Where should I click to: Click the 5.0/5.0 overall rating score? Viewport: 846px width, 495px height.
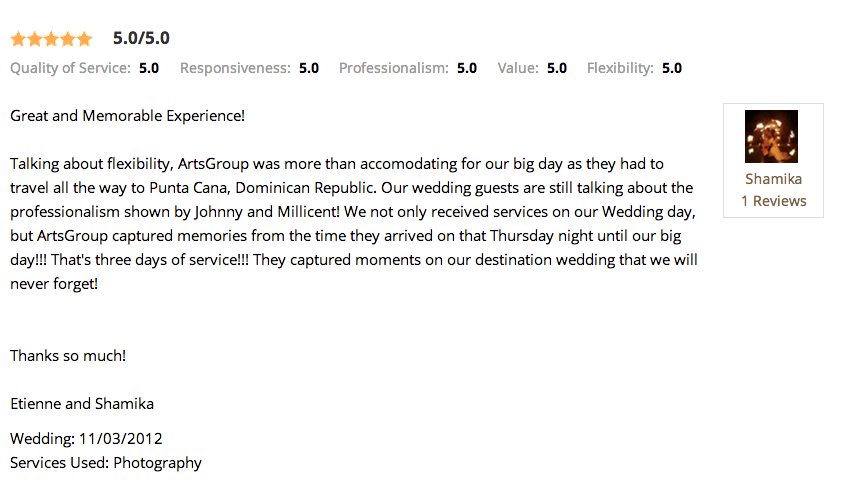(x=141, y=38)
